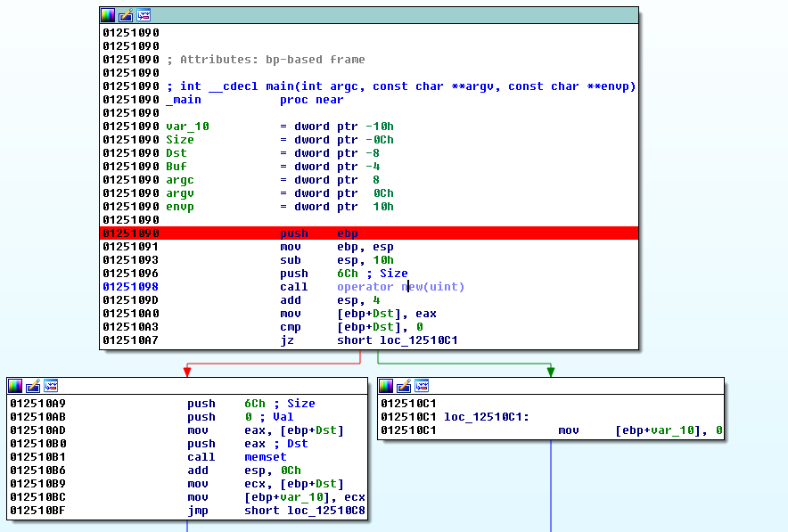Click the memset function reference
The width and height of the screenshot is (788, 532).
[265, 457]
